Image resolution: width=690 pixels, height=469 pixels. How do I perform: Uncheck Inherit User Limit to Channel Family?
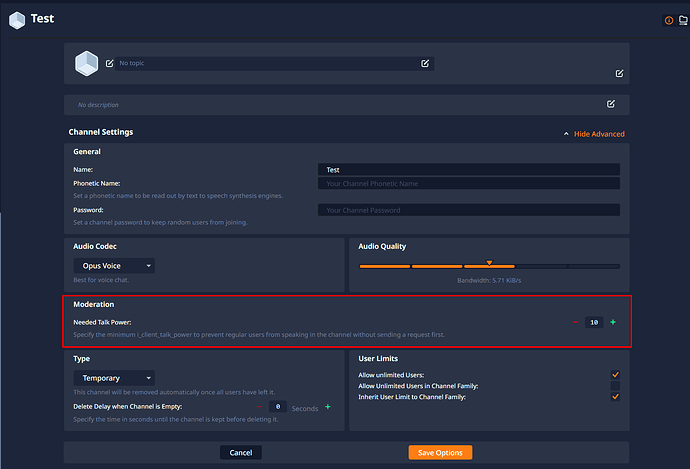pyautogui.click(x=615, y=397)
